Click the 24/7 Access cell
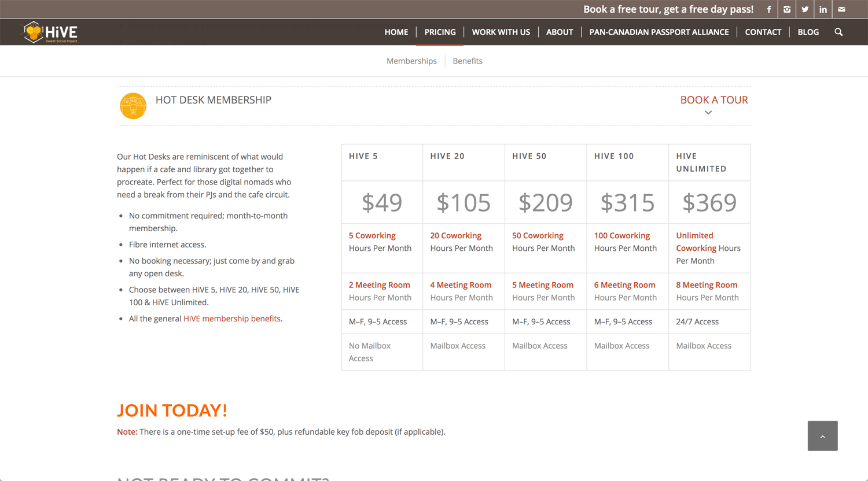This screenshot has width=868, height=481. (x=710, y=321)
